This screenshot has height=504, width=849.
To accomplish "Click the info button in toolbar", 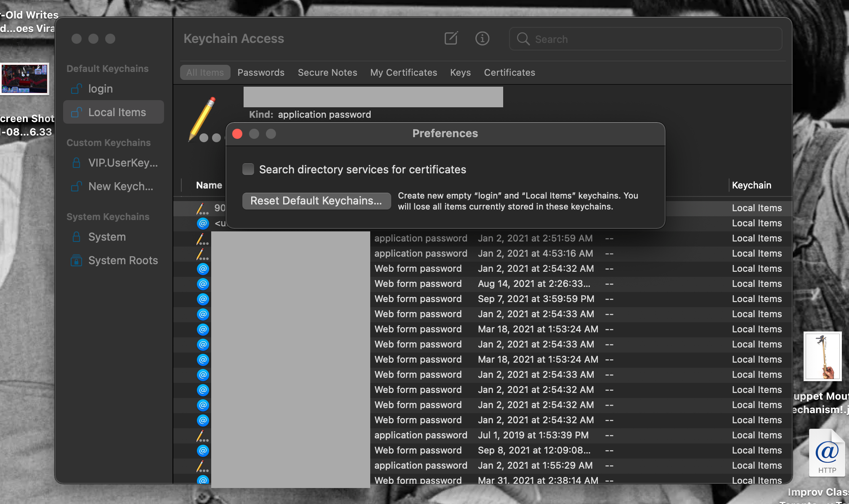I will pos(482,39).
